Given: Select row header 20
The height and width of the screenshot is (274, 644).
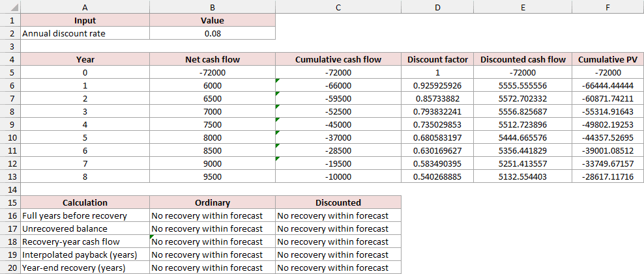Looking at the screenshot, I should (10, 268).
